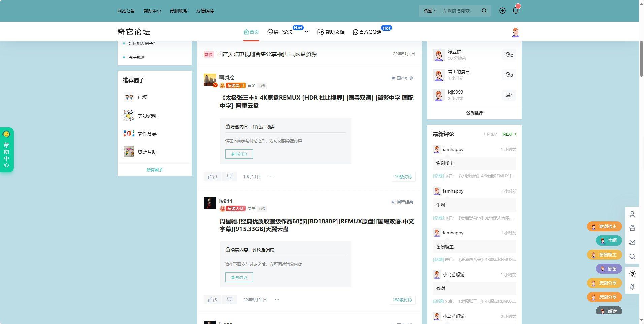
Task: Select the search icon in the right sidebar
Action: 632,256
